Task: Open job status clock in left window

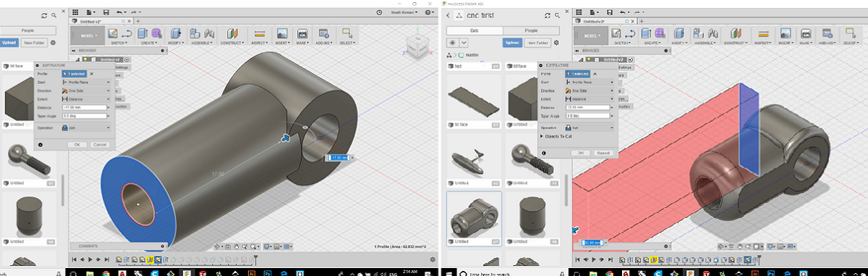Action: (380, 13)
